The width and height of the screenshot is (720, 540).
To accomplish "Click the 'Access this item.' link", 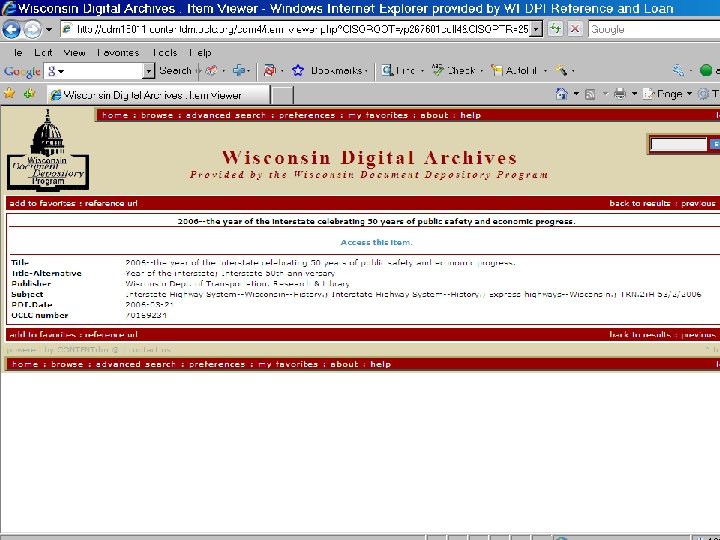I will (x=377, y=242).
